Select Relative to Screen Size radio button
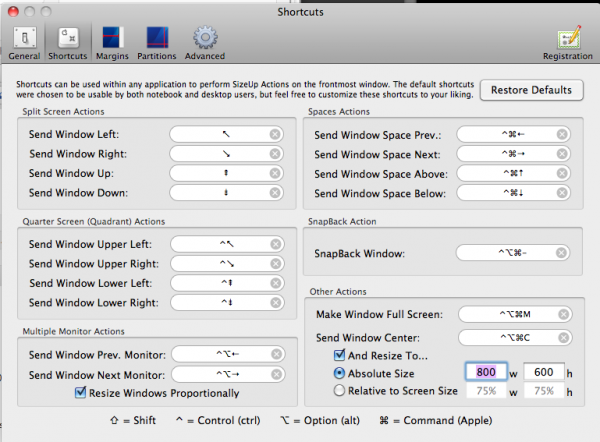This screenshot has width=600, height=442. coord(339,391)
